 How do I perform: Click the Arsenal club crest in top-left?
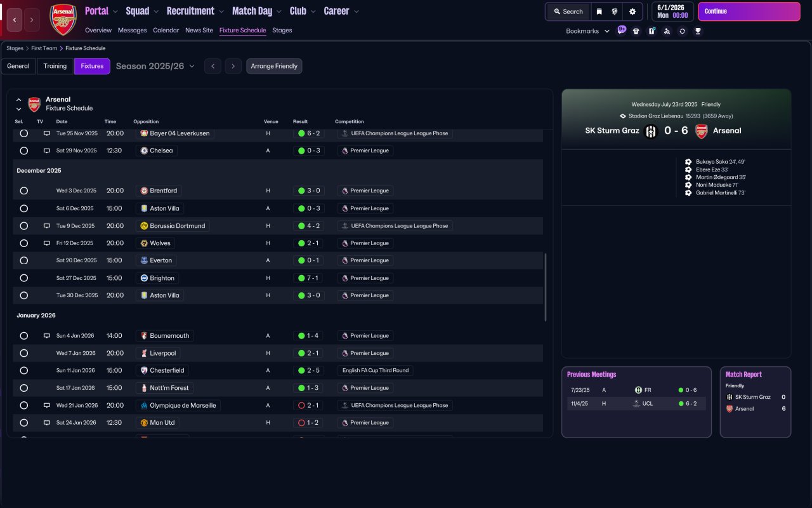63,20
